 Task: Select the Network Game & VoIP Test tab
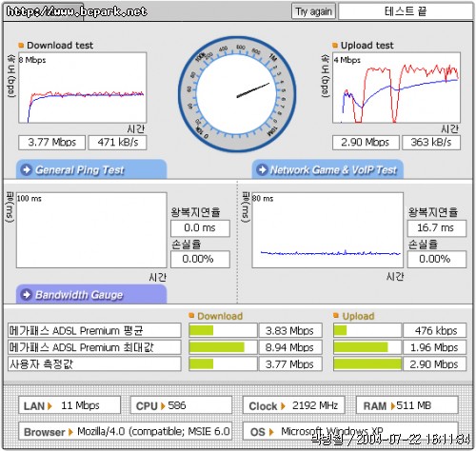click(327, 169)
